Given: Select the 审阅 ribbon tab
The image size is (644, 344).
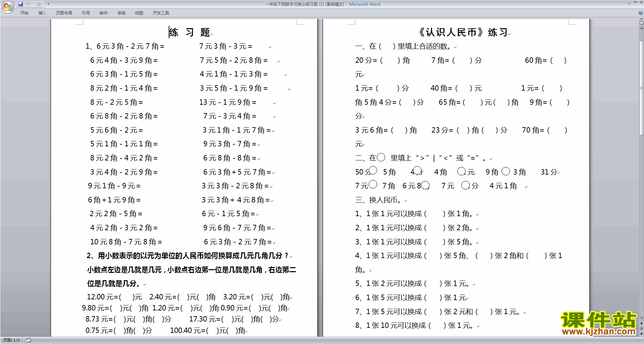Looking at the screenshot, I should tap(121, 13).
